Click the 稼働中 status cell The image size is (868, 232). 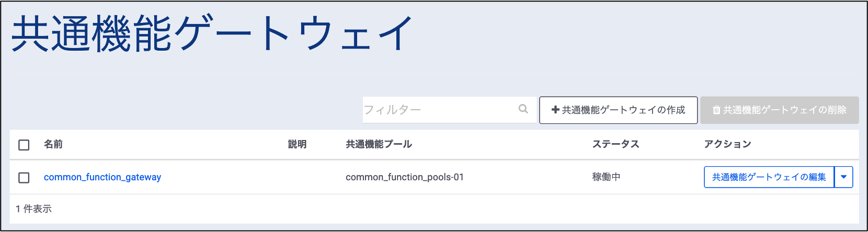click(x=606, y=177)
